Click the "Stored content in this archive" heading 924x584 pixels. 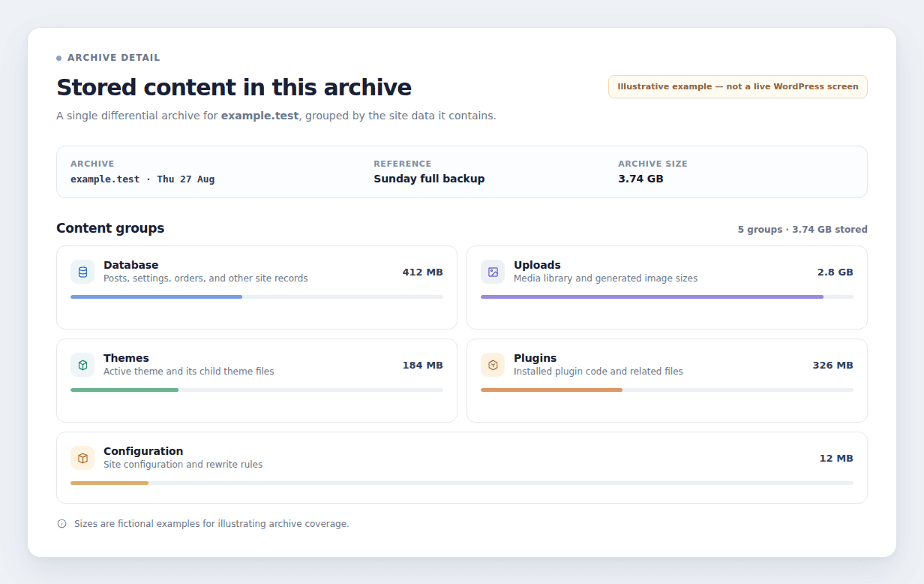(x=234, y=87)
